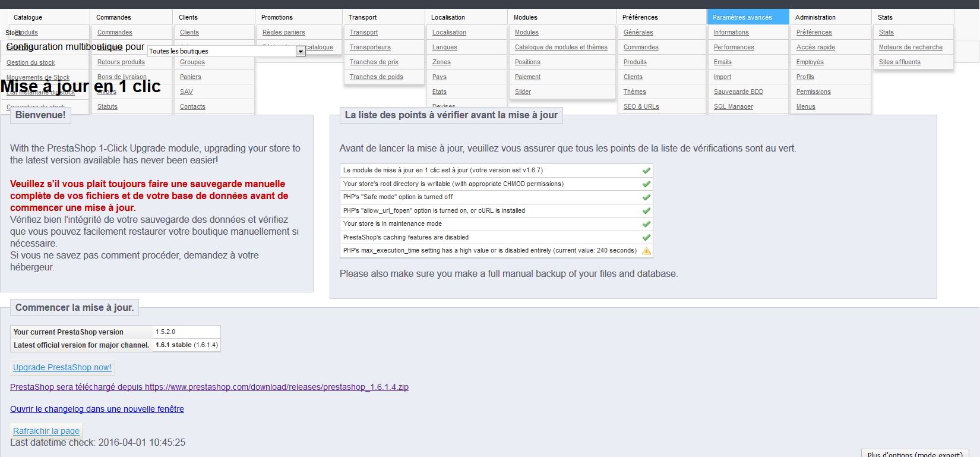
Task: Open the PrestaShop 1.6.1.4 zip download link
Action: 209,387
